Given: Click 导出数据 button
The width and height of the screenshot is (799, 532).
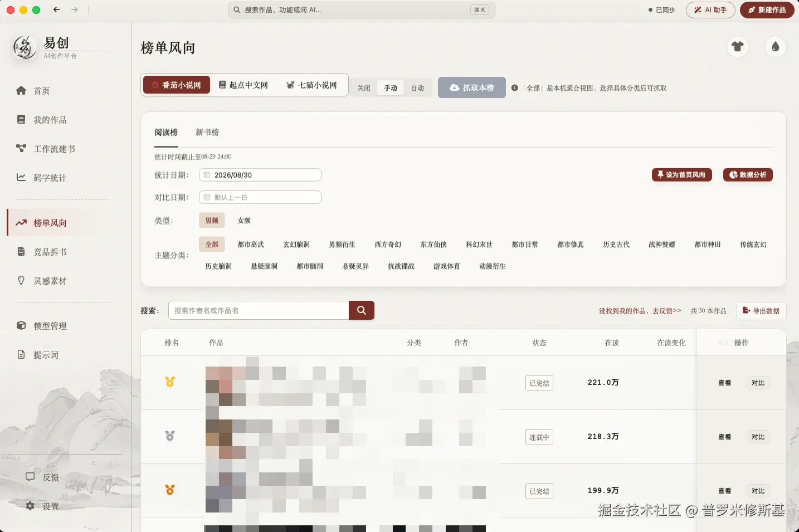Looking at the screenshot, I should tap(761, 311).
